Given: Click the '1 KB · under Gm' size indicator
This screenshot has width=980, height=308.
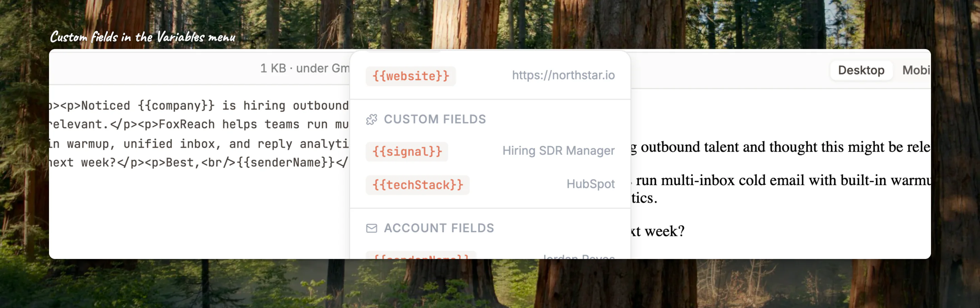Looking at the screenshot, I should (x=305, y=68).
